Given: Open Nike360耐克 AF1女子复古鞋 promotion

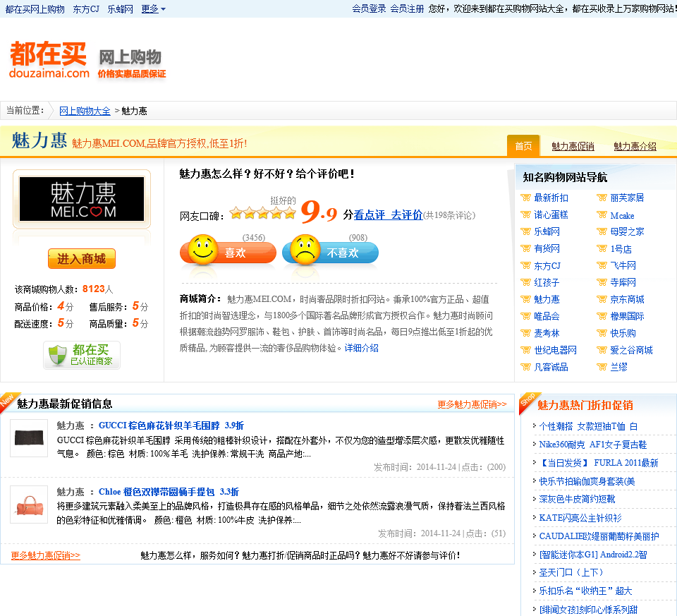Looking at the screenshot, I should (593, 445).
